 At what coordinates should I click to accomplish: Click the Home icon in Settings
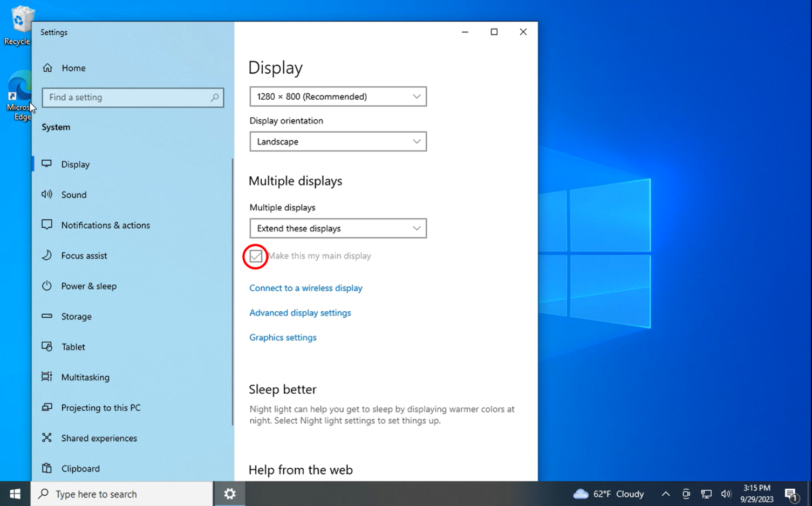tap(46, 68)
